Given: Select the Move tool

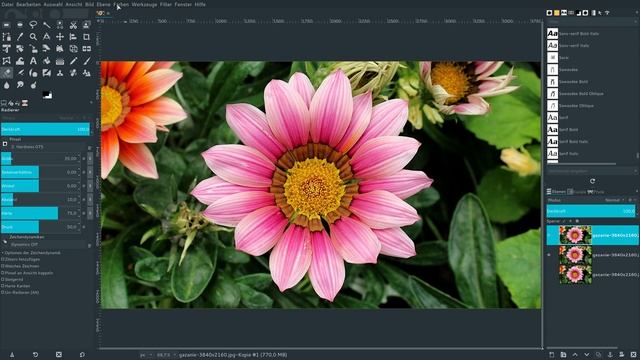Looking at the screenshot, I should tap(60, 37).
